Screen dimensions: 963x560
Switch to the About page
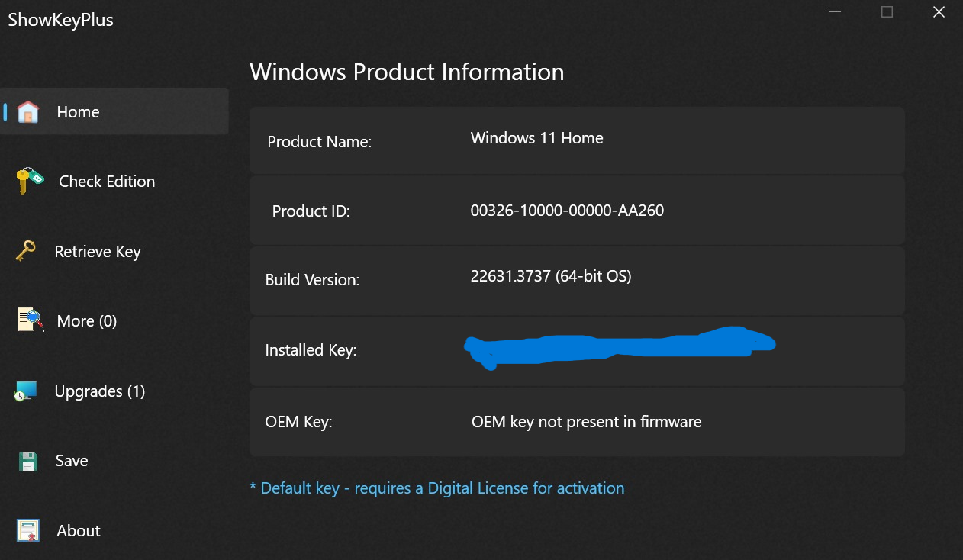click(77, 530)
